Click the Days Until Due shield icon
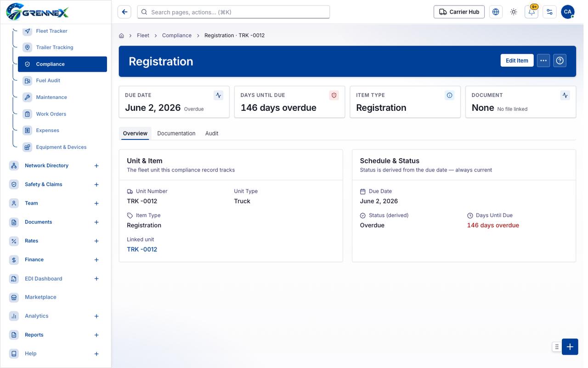 [334, 95]
